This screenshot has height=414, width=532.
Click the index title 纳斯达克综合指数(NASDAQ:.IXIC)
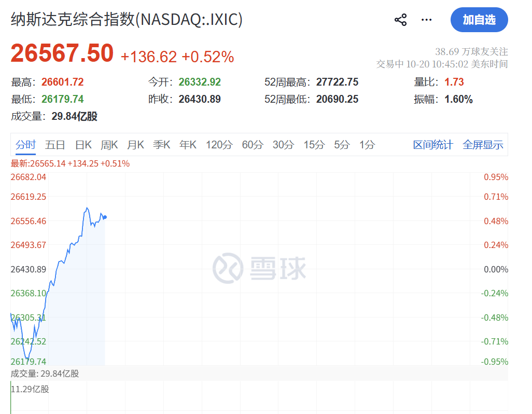pos(127,20)
